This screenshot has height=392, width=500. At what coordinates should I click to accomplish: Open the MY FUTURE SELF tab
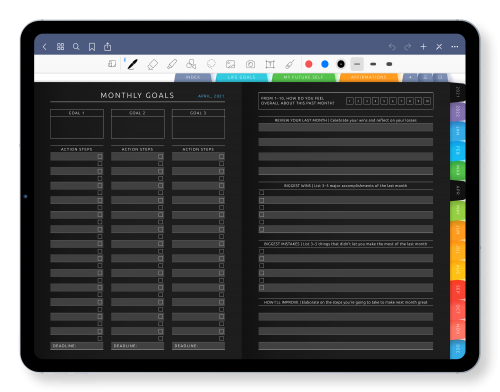pos(303,77)
